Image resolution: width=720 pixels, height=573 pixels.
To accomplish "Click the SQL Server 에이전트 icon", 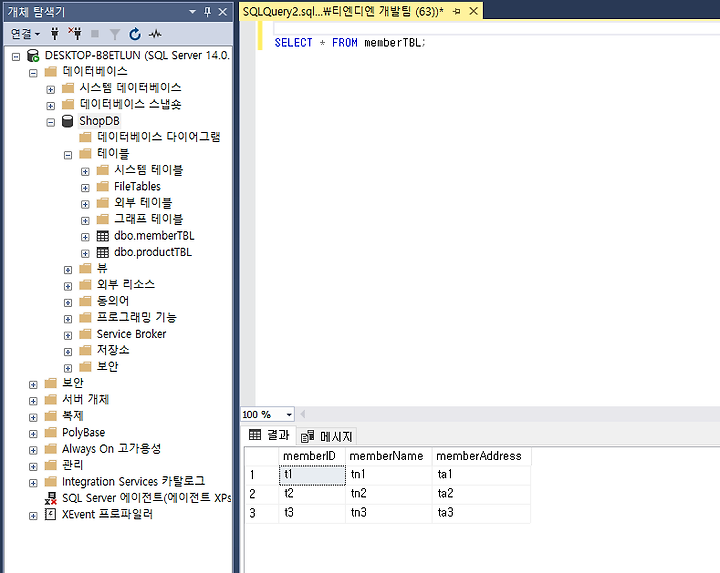I will 51,498.
